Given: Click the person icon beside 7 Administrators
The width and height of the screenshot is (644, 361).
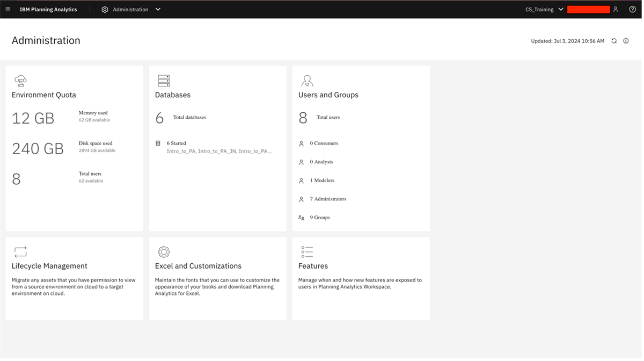Looking at the screenshot, I should tap(301, 199).
